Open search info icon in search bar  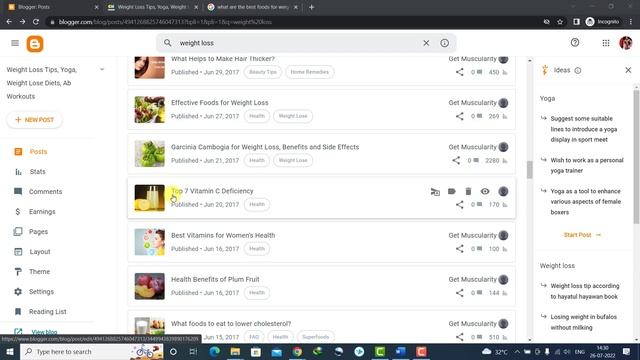coord(444,43)
